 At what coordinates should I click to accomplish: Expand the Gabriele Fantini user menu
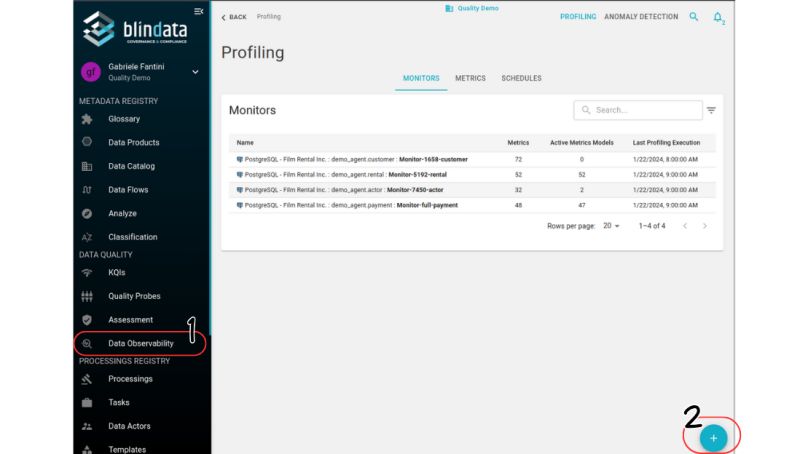[195, 72]
